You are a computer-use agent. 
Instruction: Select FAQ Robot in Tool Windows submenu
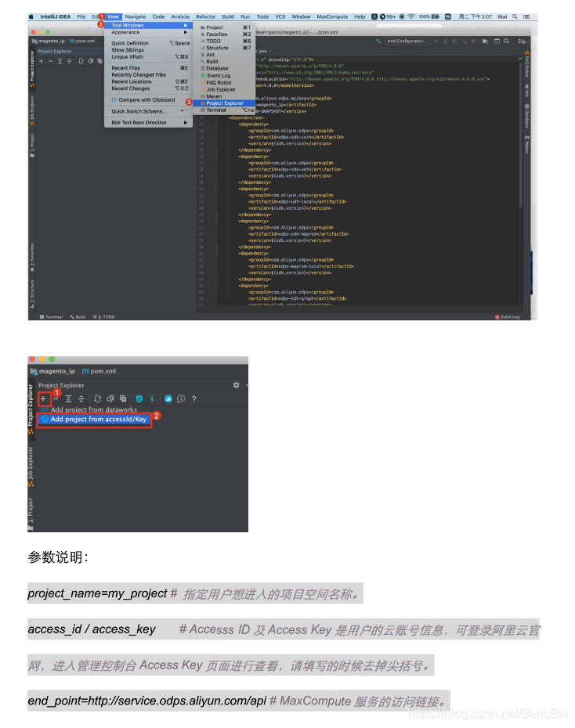(x=224, y=83)
